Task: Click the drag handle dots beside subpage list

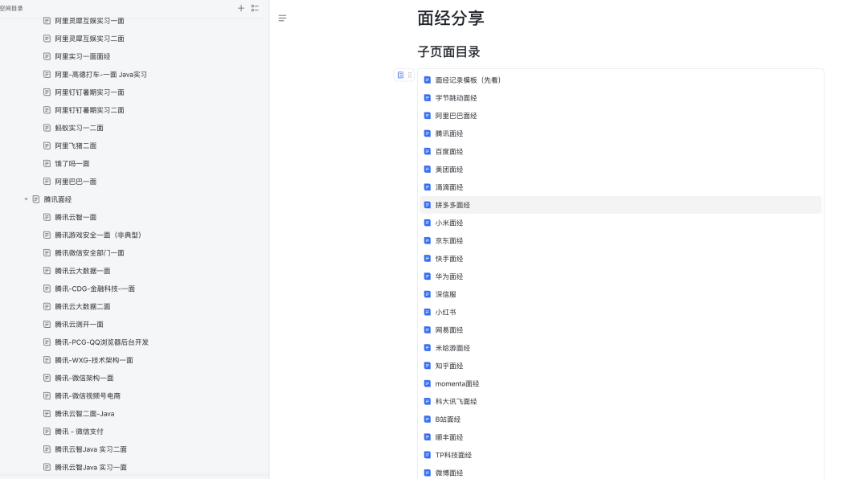Action: (410, 75)
